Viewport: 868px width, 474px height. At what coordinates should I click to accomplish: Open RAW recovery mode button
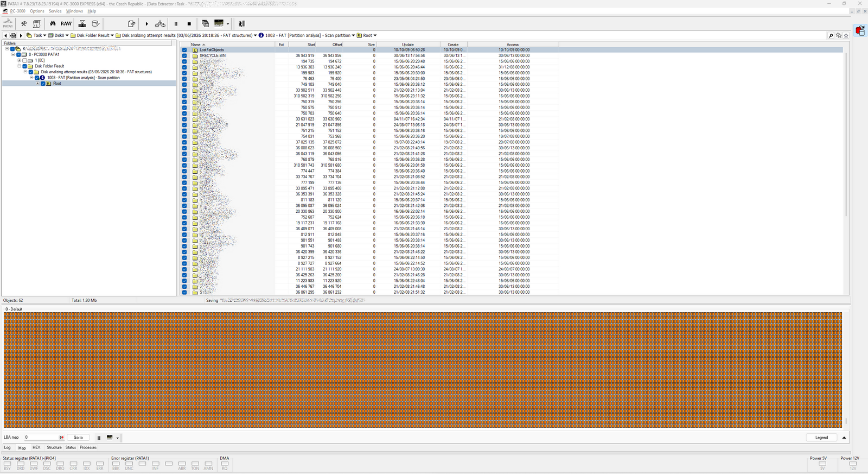[66, 23]
